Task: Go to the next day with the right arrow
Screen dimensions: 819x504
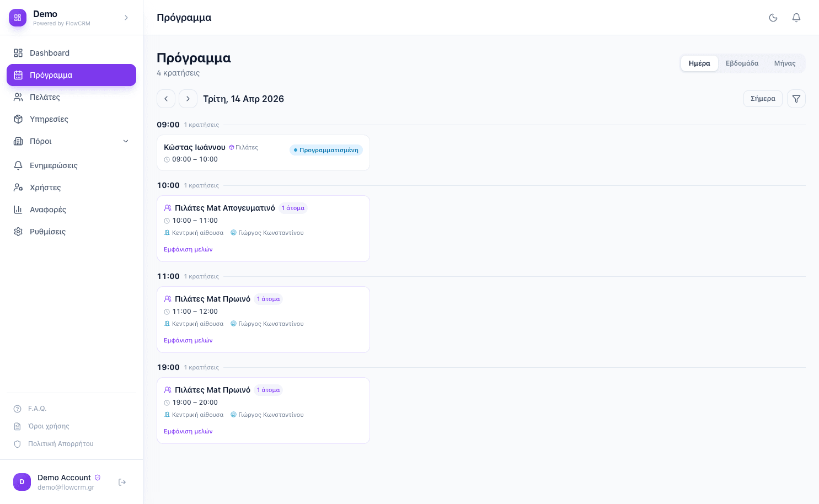Action: (188, 99)
